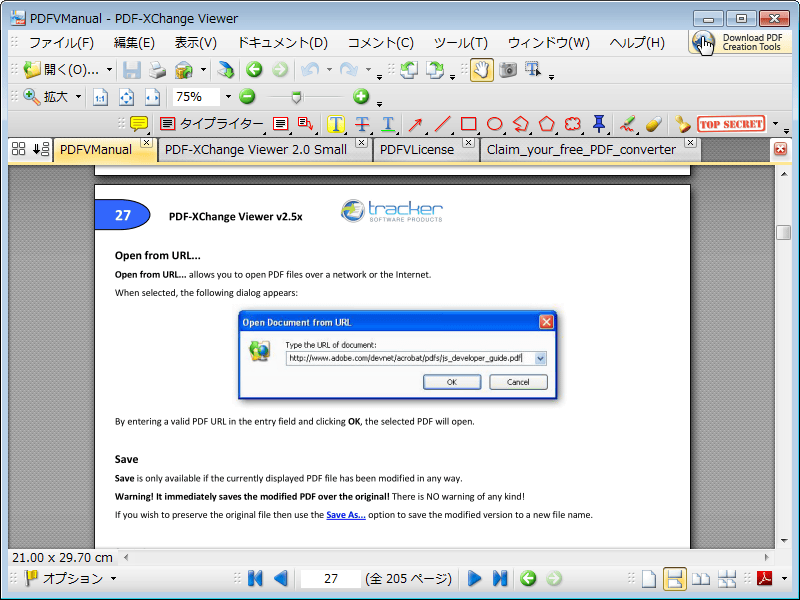Enable continuous page layout icon
This screenshot has height=600, width=800.
[674, 579]
